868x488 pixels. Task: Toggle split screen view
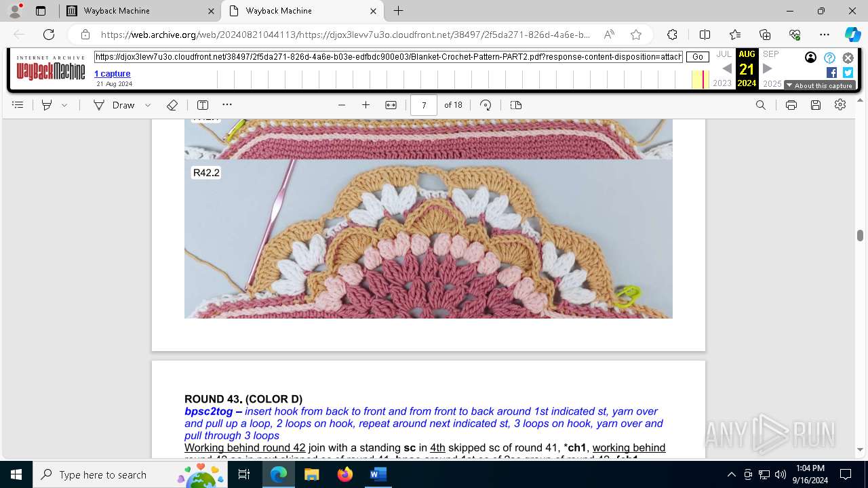(x=705, y=35)
